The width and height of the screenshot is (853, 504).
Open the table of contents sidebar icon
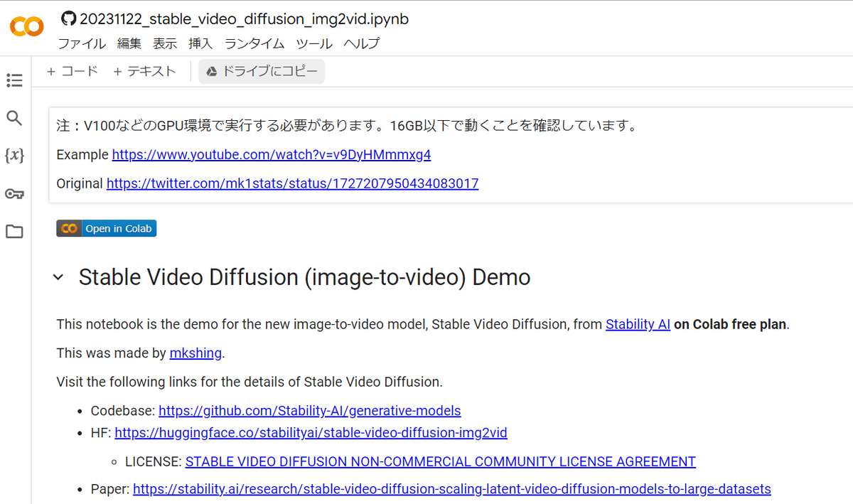pyautogui.click(x=14, y=80)
